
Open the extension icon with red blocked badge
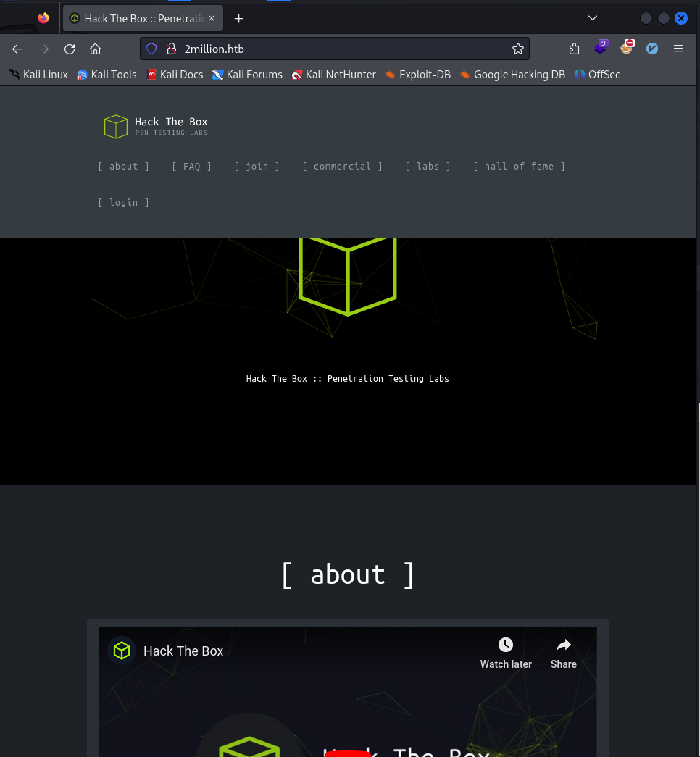click(627, 47)
